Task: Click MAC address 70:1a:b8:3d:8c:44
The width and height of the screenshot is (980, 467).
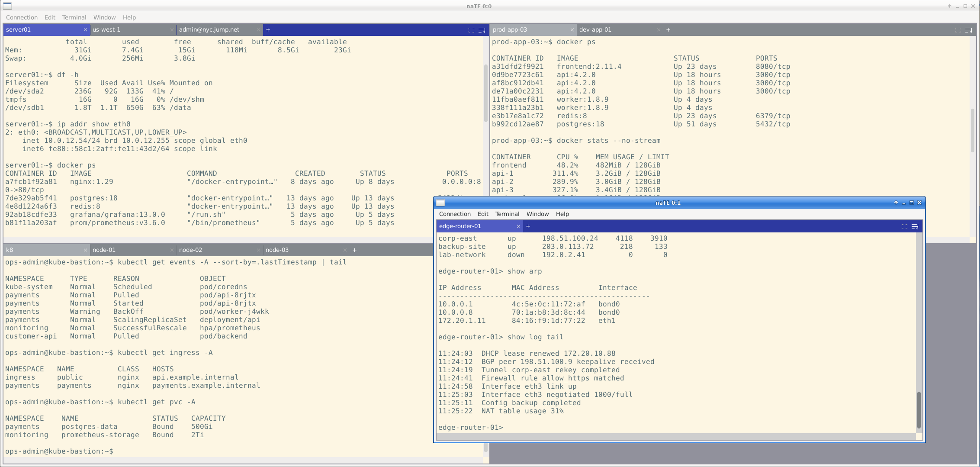Action: tap(548, 312)
